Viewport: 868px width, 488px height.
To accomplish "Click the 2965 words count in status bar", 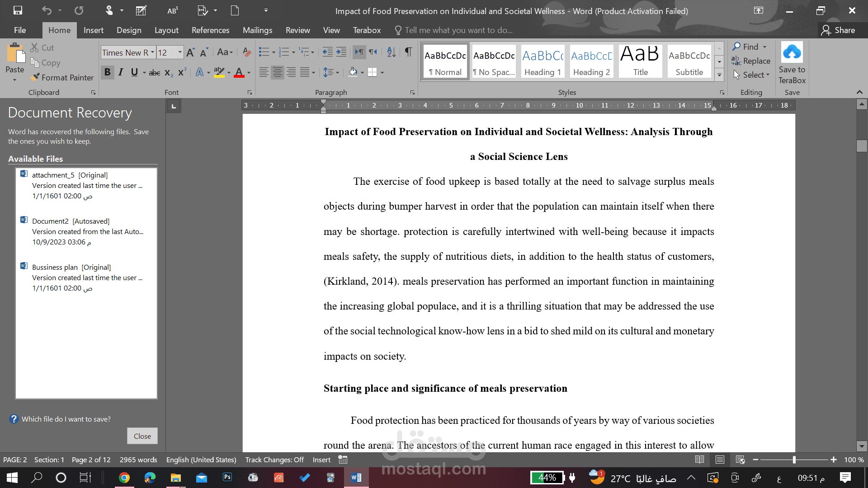I will 138,460.
